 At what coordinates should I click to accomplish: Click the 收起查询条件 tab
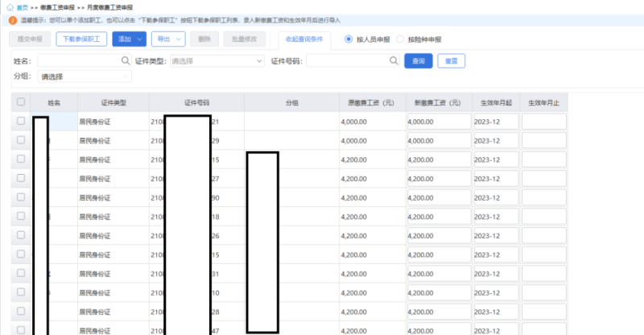pos(303,39)
